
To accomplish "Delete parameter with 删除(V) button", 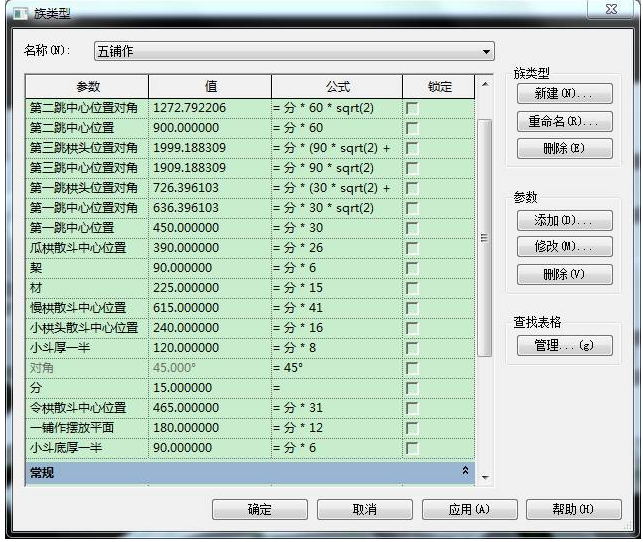I will click(x=564, y=274).
